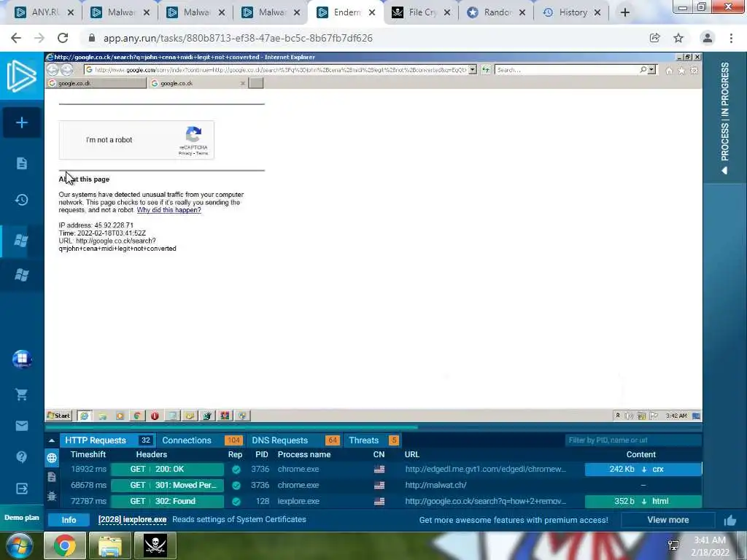Image resolution: width=747 pixels, height=560 pixels.
Task: Click the share page icon in Chrome
Action: click(654, 38)
